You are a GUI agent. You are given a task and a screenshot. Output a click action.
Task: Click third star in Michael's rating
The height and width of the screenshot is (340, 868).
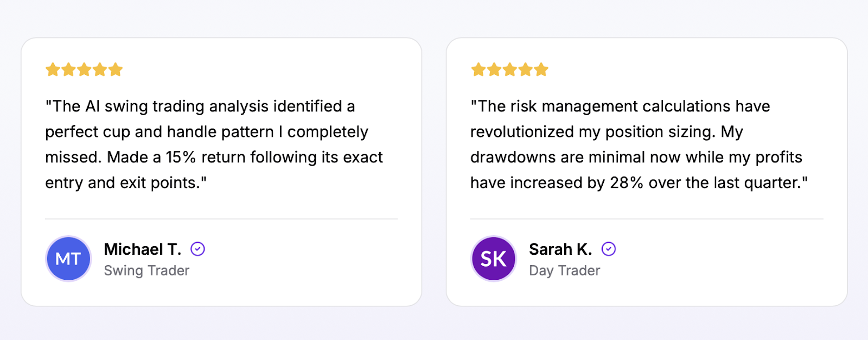point(84,70)
